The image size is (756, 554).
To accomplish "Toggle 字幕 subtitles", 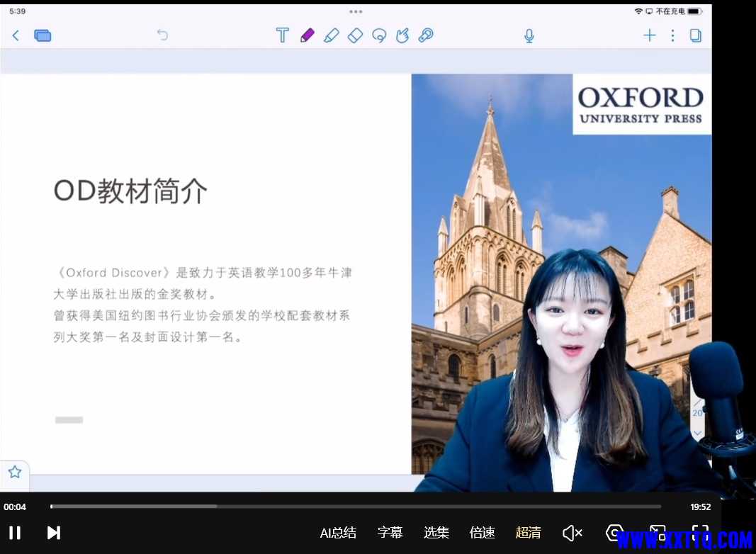I will pos(390,532).
